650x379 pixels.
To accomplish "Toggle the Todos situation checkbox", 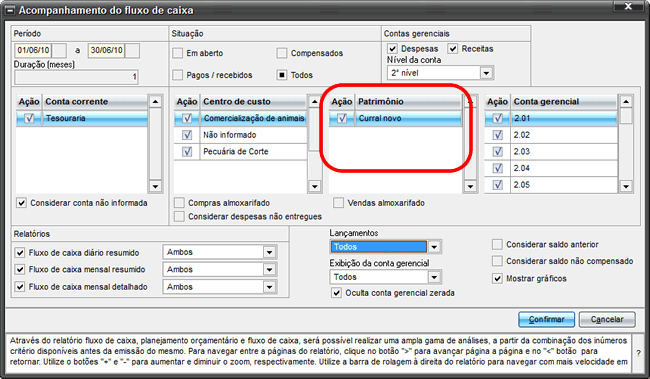I will pos(282,75).
